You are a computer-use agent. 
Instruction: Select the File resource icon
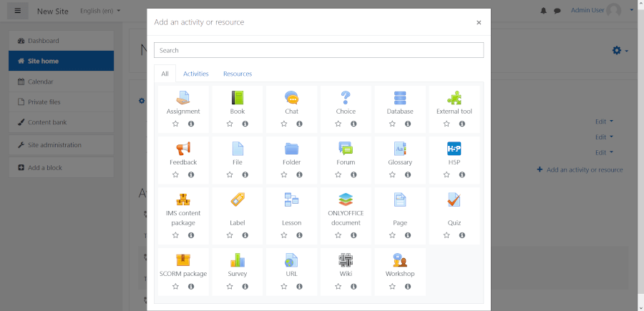tap(238, 149)
